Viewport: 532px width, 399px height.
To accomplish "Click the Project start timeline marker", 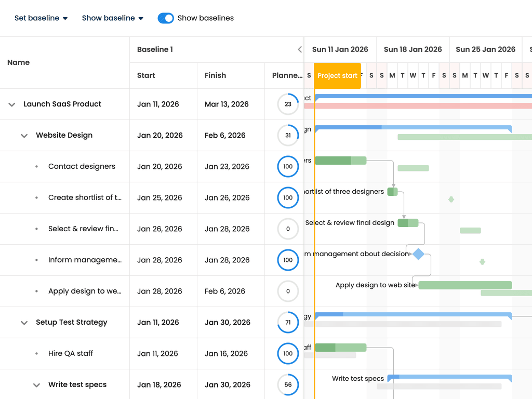I will pyautogui.click(x=337, y=76).
